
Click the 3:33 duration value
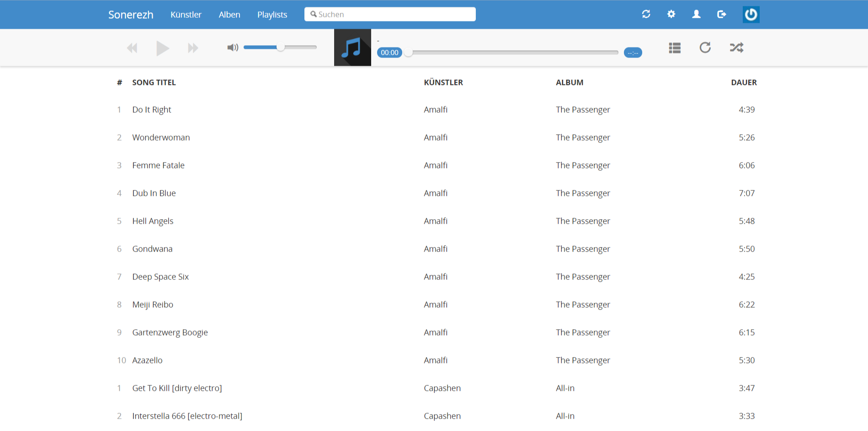click(x=746, y=416)
